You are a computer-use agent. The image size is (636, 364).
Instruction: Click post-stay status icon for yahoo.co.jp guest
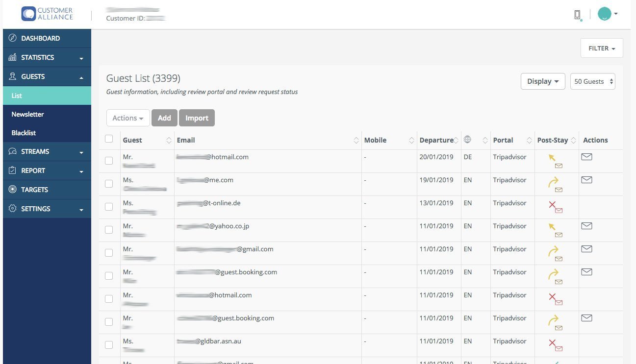pyautogui.click(x=556, y=230)
